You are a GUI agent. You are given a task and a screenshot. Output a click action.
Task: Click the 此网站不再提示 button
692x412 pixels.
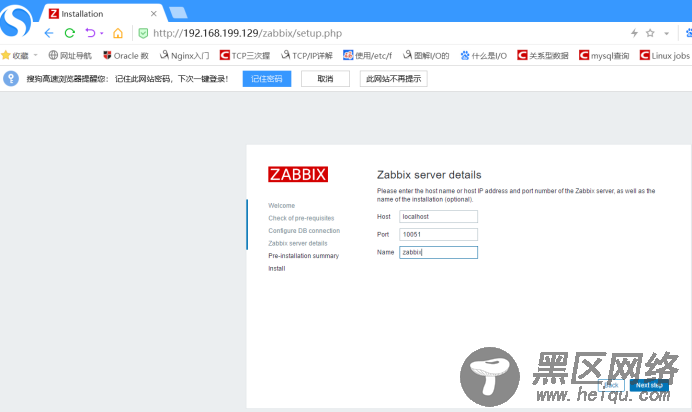pyautogui.click(x=393, y=79)
